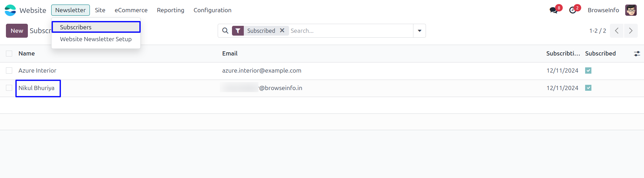Focus the Search input field
Image resolution: width=644 pixels, height=178 pixels.
pos(350,31)
